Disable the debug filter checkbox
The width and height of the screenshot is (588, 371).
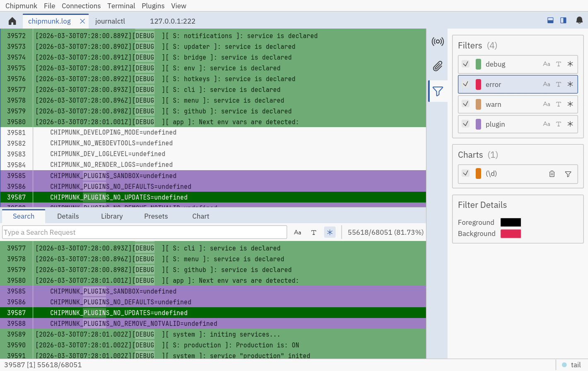(x=466, y=64)
